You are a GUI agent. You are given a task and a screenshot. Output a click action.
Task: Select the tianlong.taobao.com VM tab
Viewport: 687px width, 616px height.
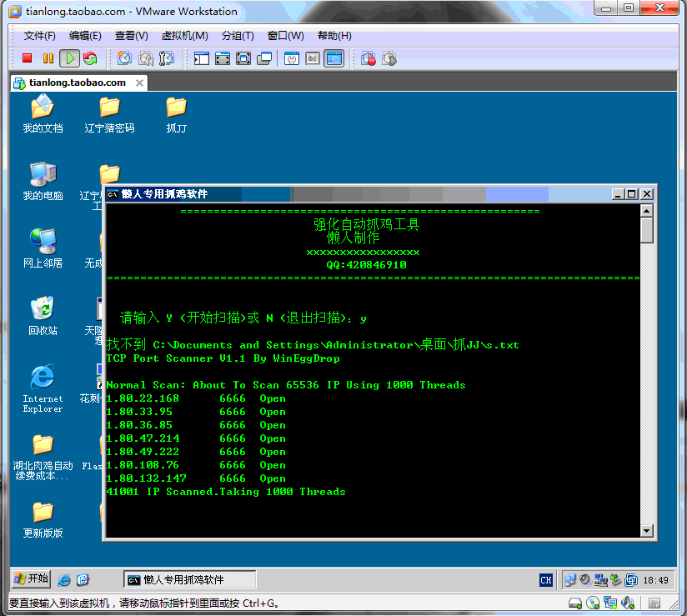pyautogui.click(x=78, y=83)
